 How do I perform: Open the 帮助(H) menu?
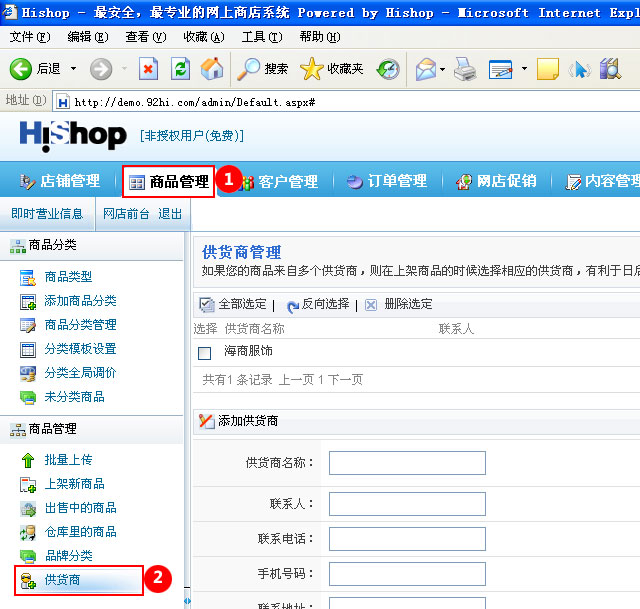coord(320,37)
